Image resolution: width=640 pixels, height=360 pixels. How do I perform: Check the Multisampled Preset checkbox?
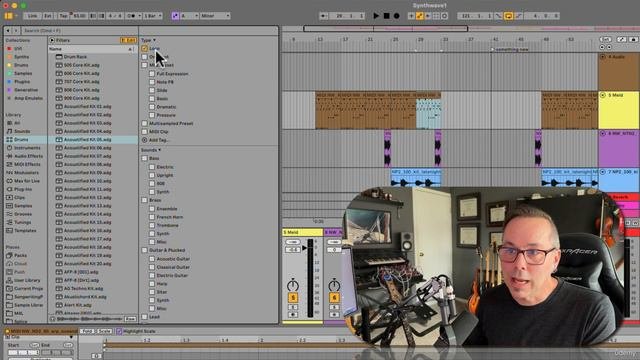click(x=144, y=123)
